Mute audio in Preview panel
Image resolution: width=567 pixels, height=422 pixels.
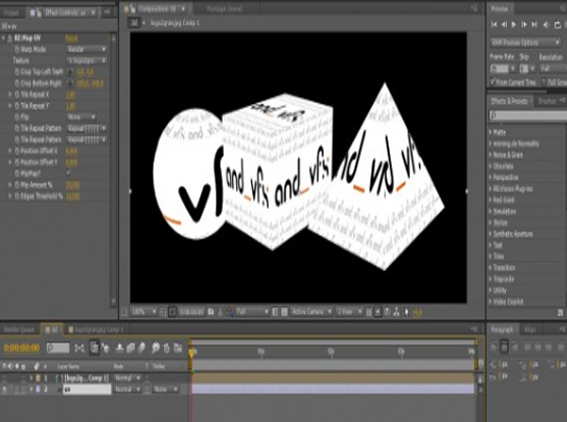[546, 25]
